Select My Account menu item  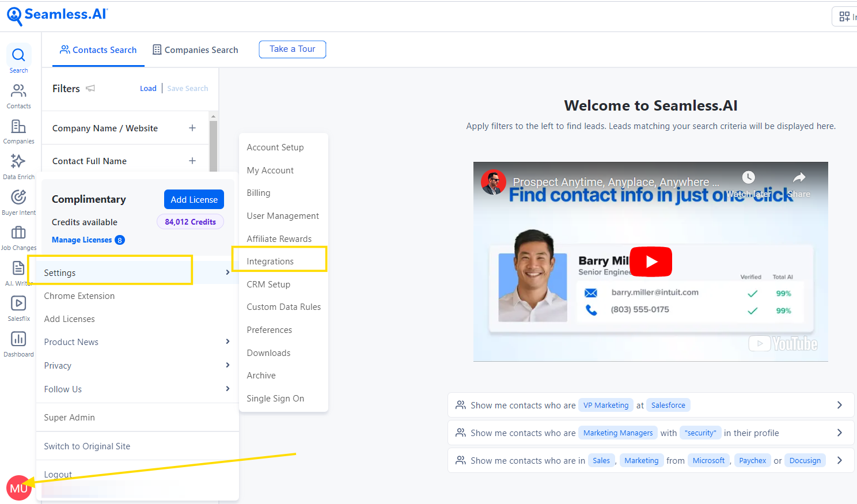pyautogui.click(x=270, y=170)
